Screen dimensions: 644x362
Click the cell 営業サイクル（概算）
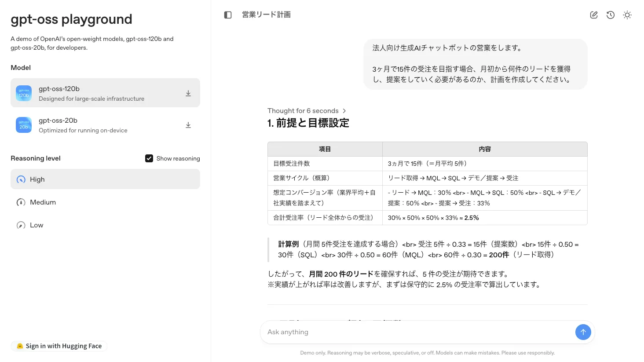coord(325,178)
